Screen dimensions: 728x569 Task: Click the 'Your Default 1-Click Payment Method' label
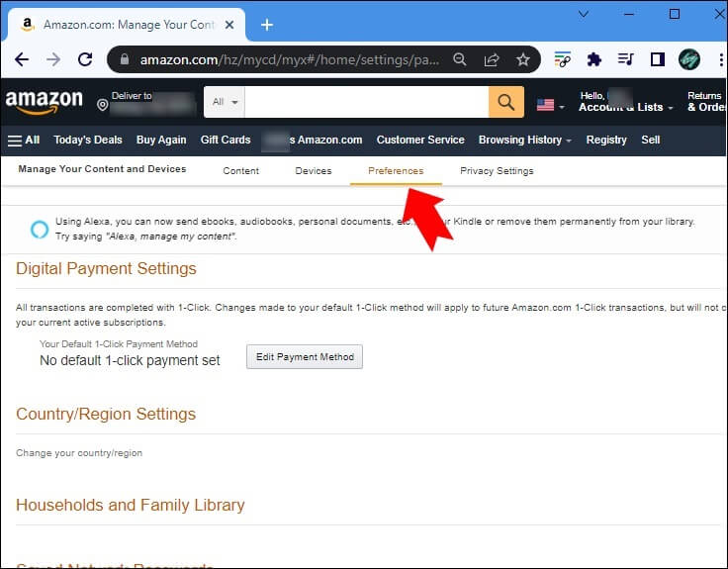click(x=119, y=344)
